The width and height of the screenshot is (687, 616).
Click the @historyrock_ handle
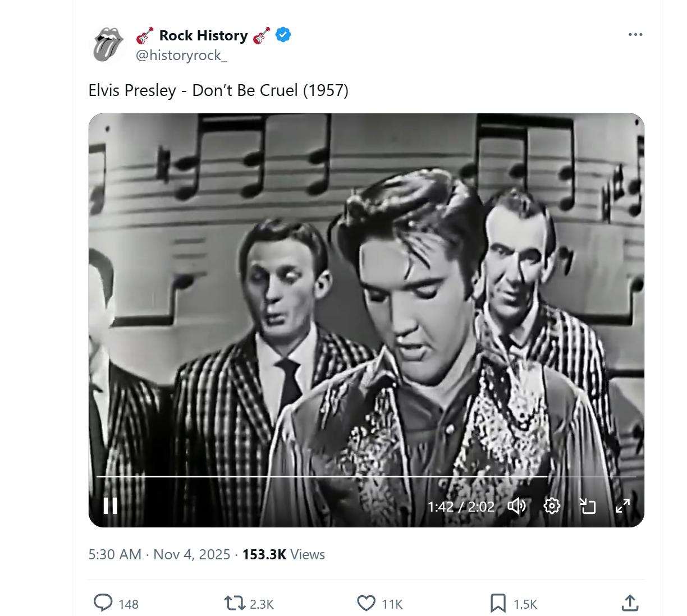click(x=181, y=55)
